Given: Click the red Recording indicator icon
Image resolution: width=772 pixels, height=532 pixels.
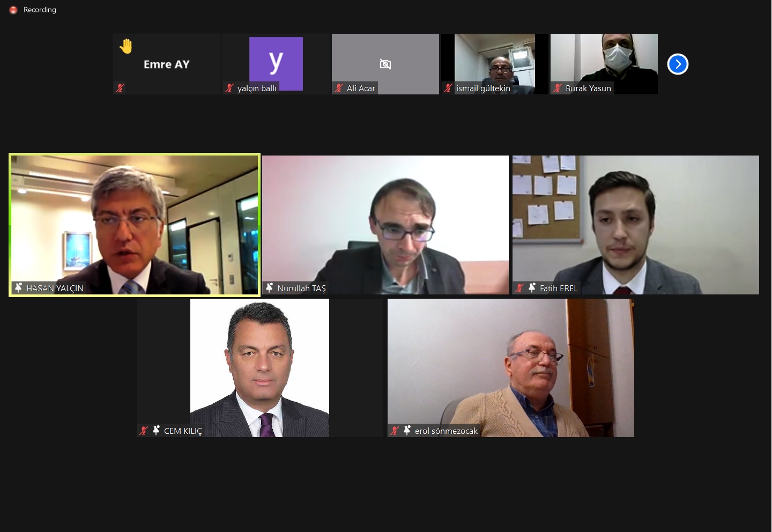Looking at the screenshot, I should pos(13,10).
